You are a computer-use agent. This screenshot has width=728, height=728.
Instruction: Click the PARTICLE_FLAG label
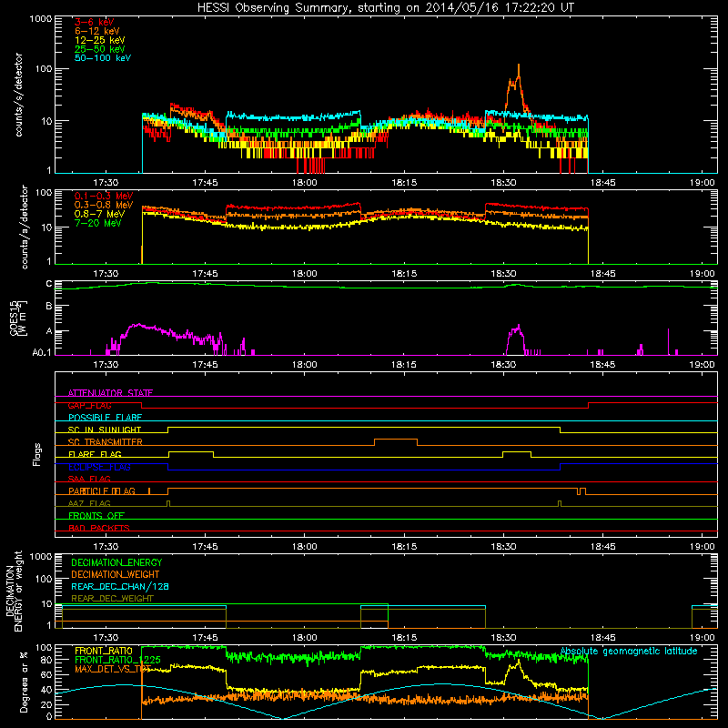(x=102, y=491)
